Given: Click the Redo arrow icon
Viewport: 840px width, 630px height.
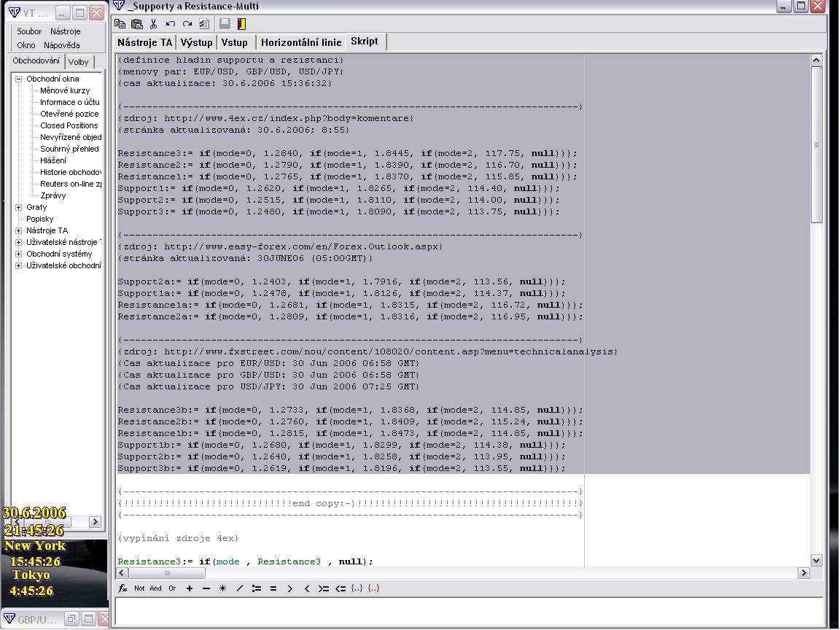Looking at the screenshot, I should pos(187,24).
